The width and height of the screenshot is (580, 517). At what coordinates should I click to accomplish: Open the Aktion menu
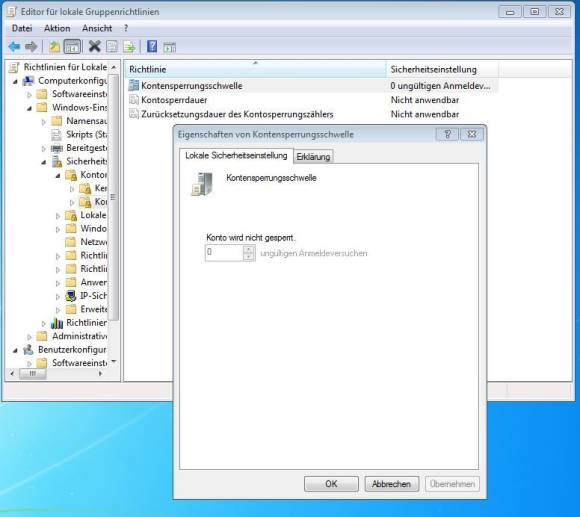point(57,28)
